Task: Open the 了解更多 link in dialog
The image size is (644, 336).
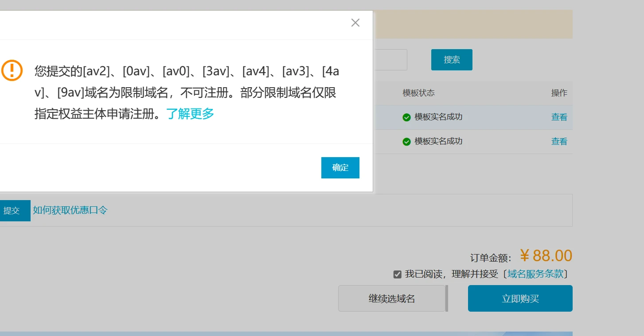Action: click(190, 114)
